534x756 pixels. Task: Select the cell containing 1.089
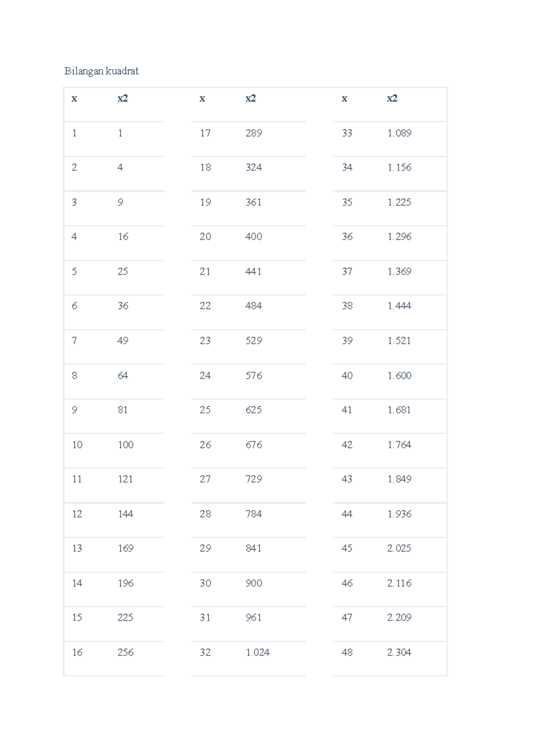(399, 133)
